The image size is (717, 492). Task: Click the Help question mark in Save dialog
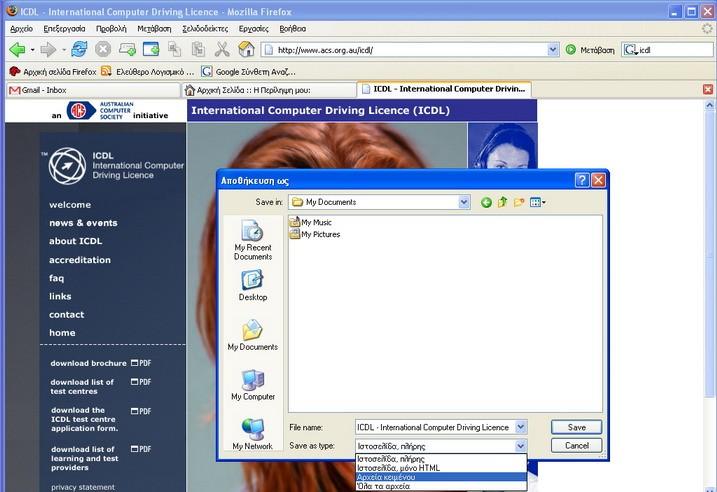click(x=582, y=180)
